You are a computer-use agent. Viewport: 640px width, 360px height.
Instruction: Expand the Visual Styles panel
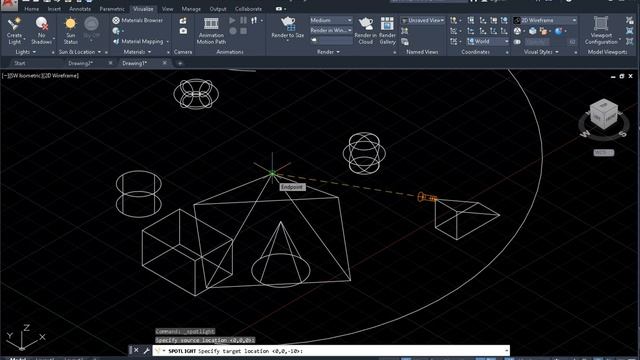pyautogui.click(x=541, y=52)
